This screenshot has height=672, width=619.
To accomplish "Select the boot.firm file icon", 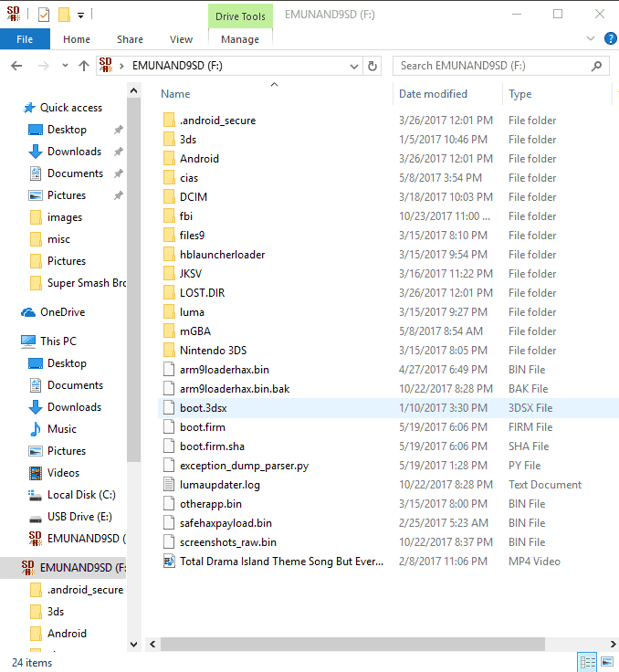I will [x=169, y=427].
